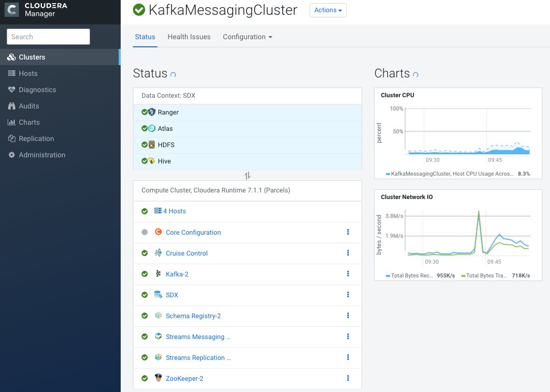This screenshot has width=550, height=392.
Task: Click the Cruise Control service icon
Action: 158,253
